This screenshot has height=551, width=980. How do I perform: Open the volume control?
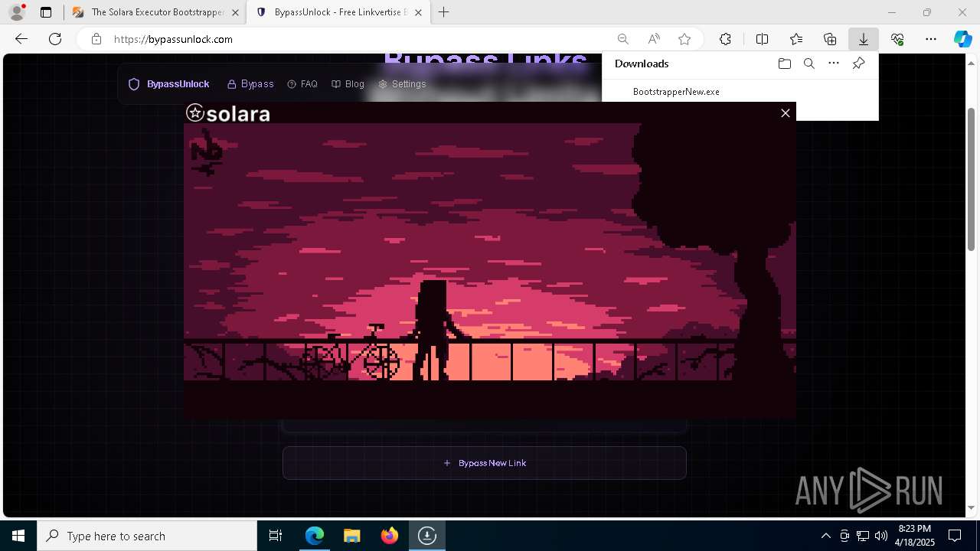880,536
